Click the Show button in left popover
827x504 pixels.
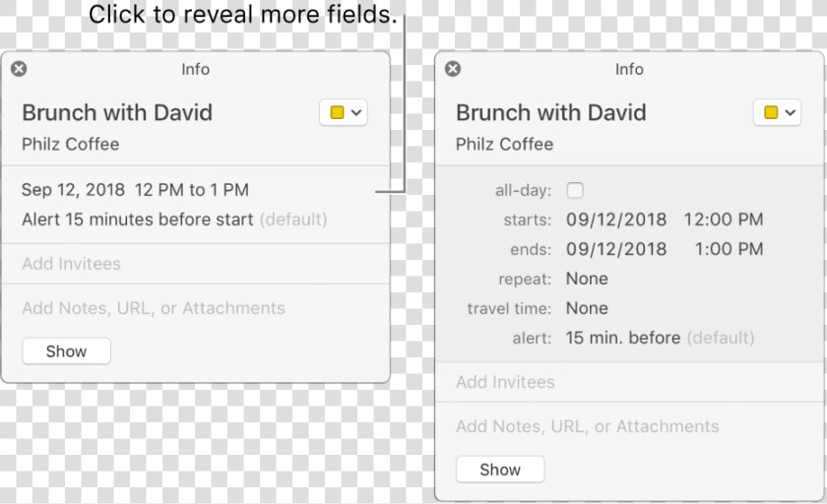click(67, 351)
